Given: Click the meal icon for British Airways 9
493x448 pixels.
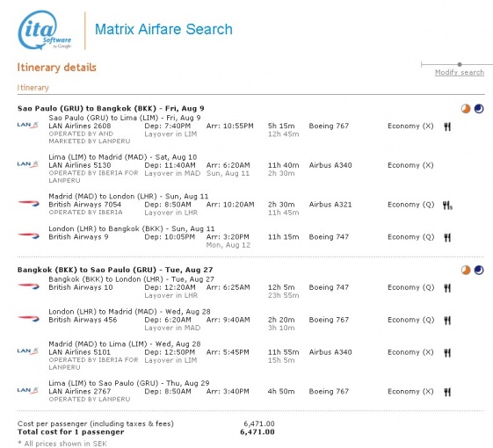Looking at the screenshot, I should pos(447,238).
